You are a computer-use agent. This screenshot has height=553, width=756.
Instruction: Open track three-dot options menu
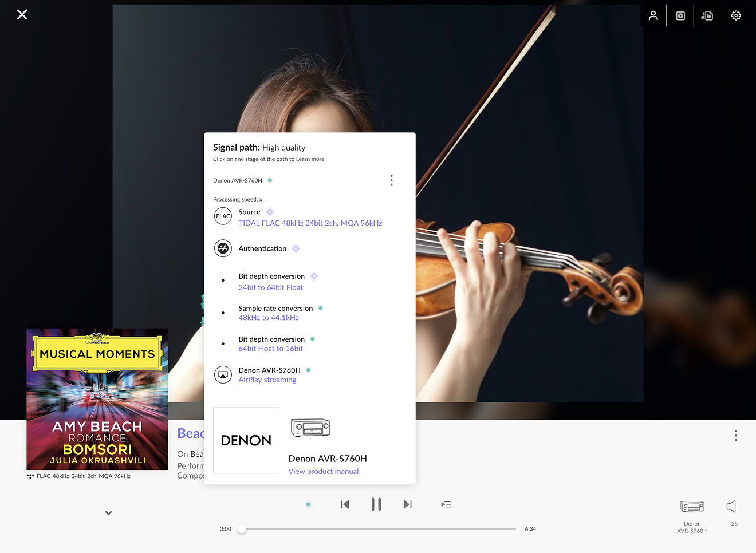click(x=736, y=436)
